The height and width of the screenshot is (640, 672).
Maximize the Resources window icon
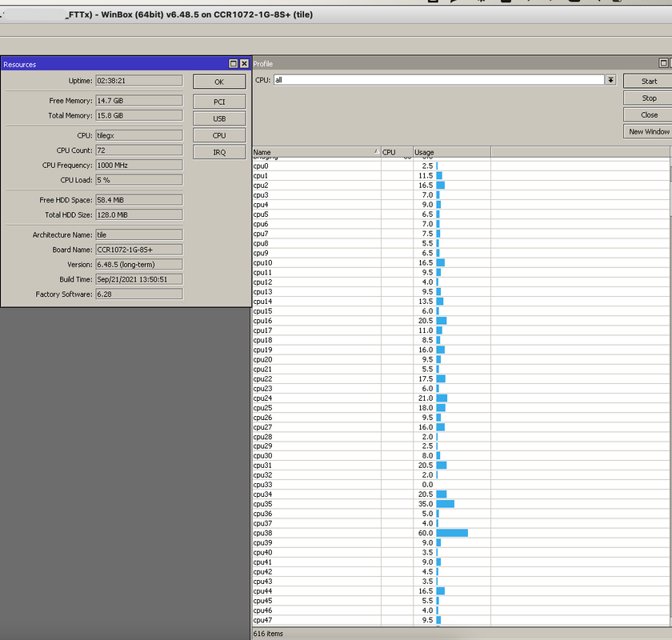233,64
